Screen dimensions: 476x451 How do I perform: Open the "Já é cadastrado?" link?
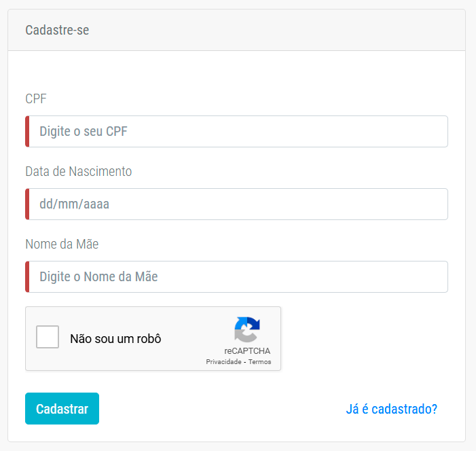pos(391,409)
